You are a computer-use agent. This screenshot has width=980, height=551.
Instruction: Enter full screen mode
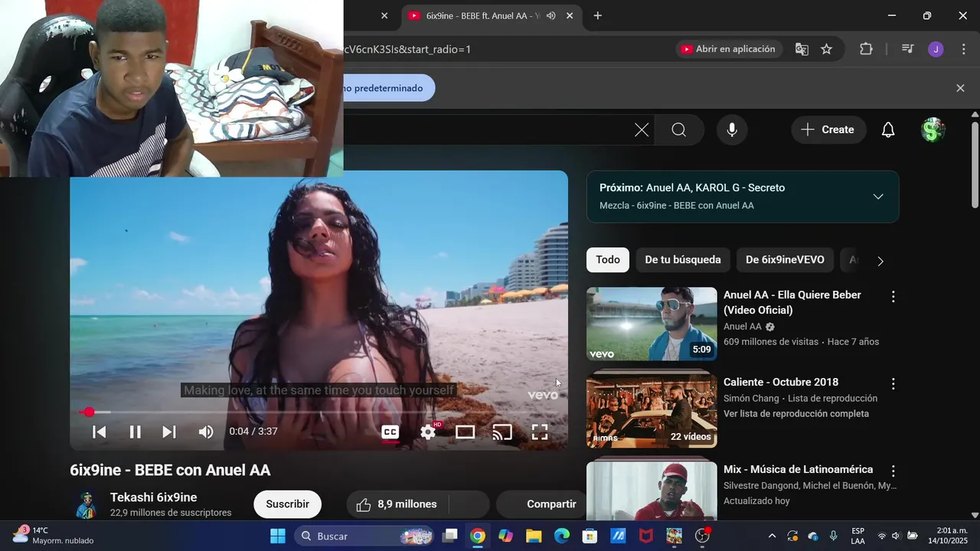540,432
